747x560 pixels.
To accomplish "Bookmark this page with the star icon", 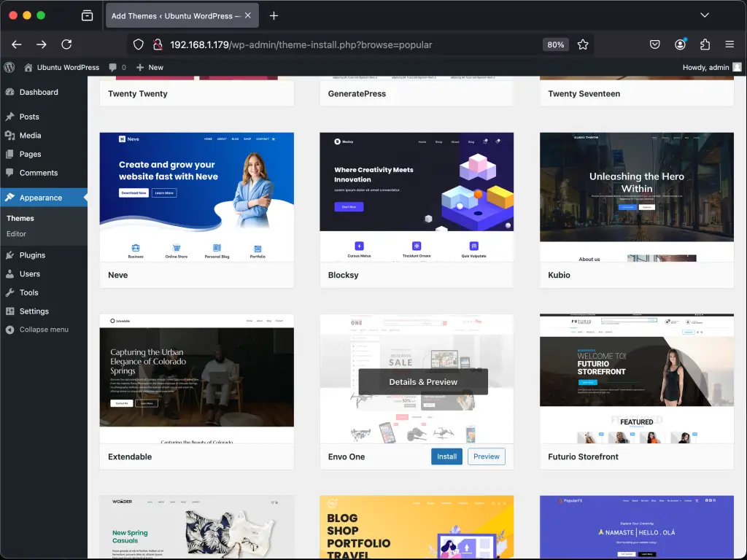I will coord(583,44).
